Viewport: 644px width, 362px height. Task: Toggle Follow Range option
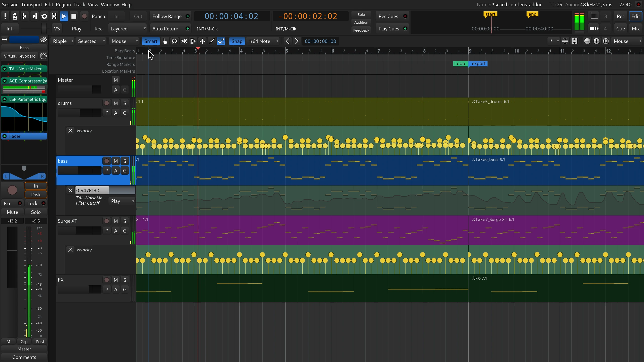click(x=170, y=16)
